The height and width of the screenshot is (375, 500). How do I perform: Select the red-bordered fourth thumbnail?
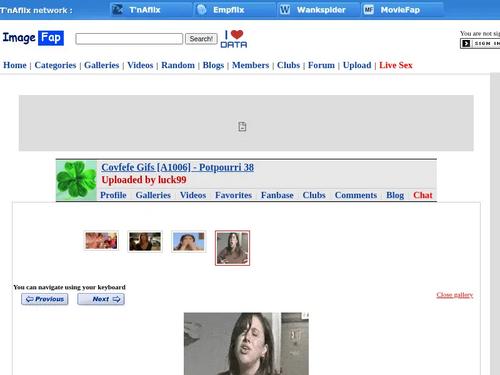(x=232, y=248)
